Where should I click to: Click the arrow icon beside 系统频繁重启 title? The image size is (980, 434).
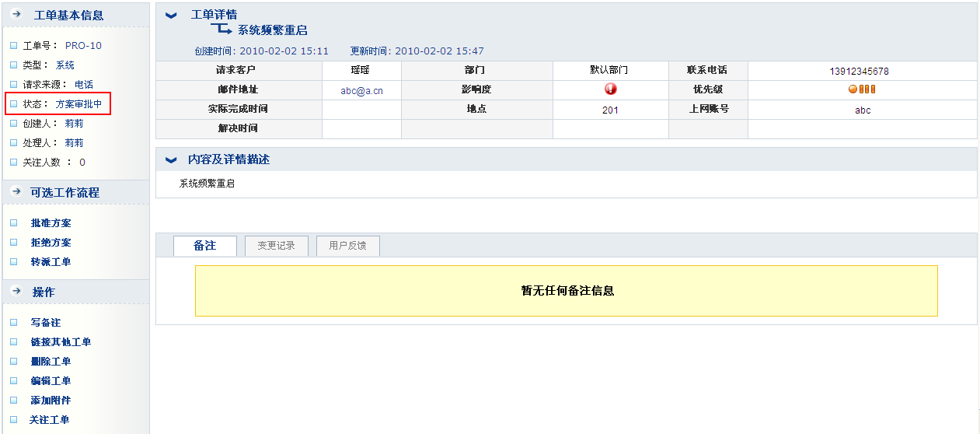[221, 30]
